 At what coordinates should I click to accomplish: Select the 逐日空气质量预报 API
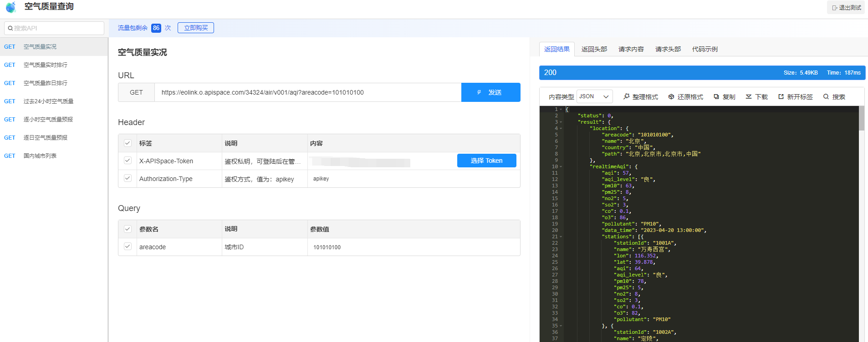pos(54,138)
